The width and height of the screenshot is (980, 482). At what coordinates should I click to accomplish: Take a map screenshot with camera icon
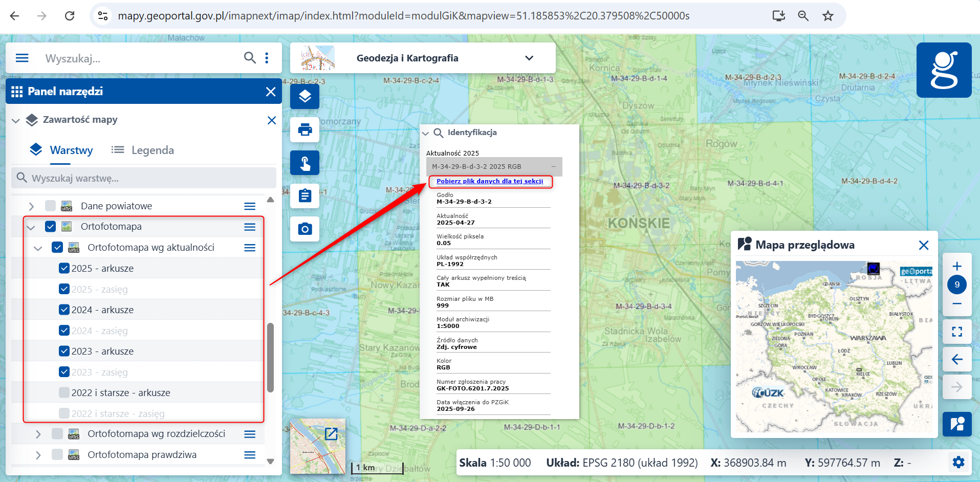click(x=304, y=229)
